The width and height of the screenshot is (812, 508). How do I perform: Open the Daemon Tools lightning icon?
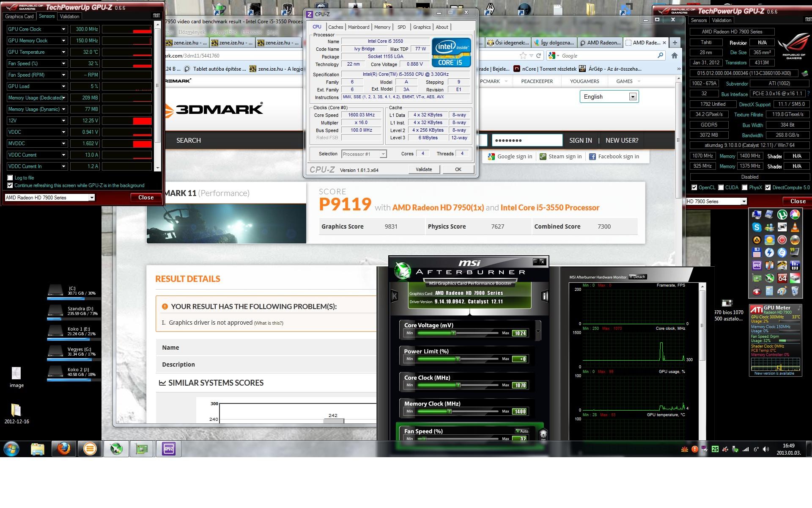pyautogui.click(x=770, y=252)
